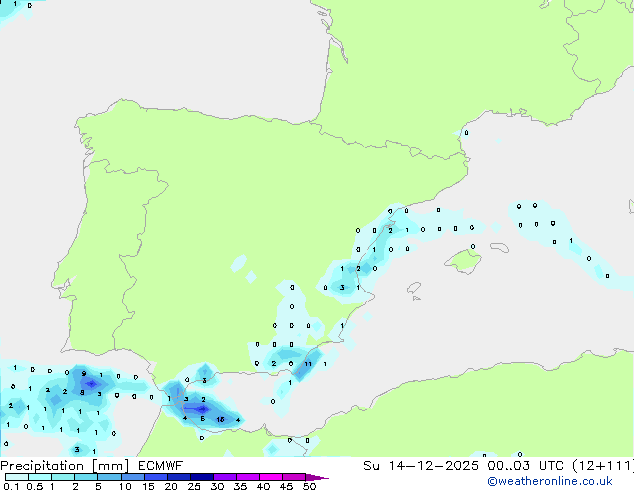Click the '(12+111)' forecast run text
Viewport: 634px width, 490px height.
coord(603,466)
